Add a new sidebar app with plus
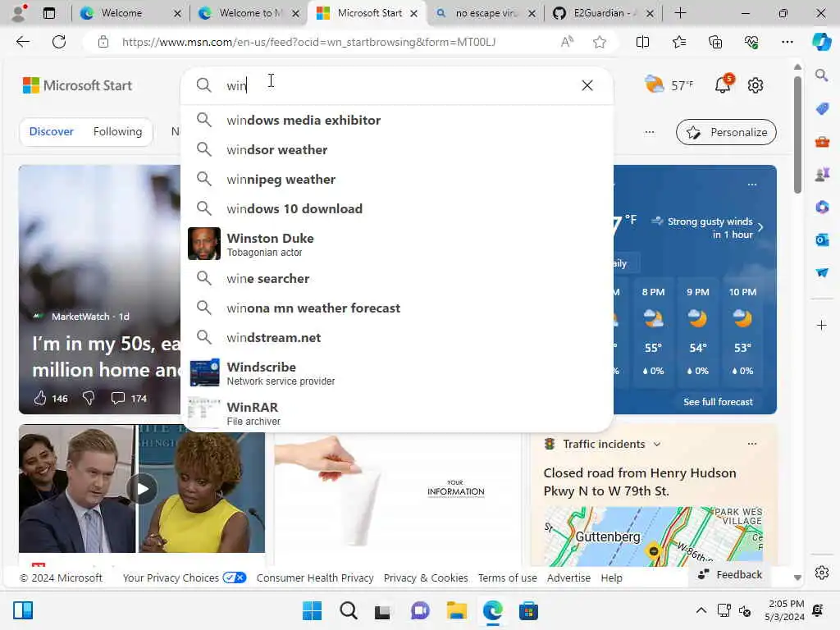This screenshot has height=630, width=840. pos(822,325)
